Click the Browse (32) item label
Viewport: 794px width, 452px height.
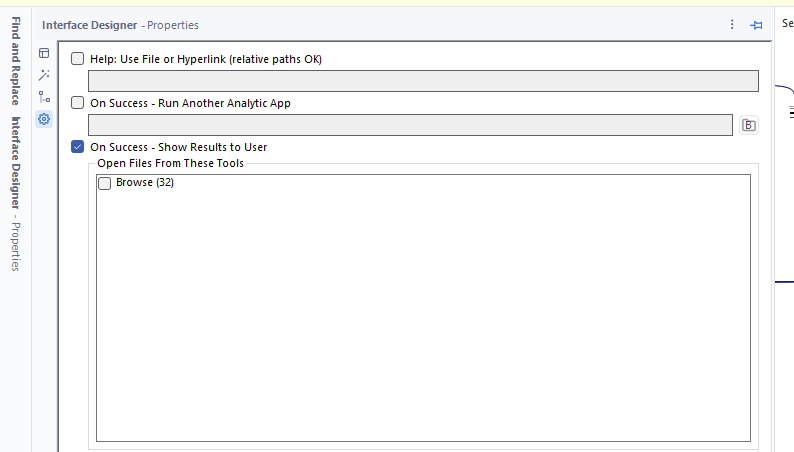coord(145,183)
